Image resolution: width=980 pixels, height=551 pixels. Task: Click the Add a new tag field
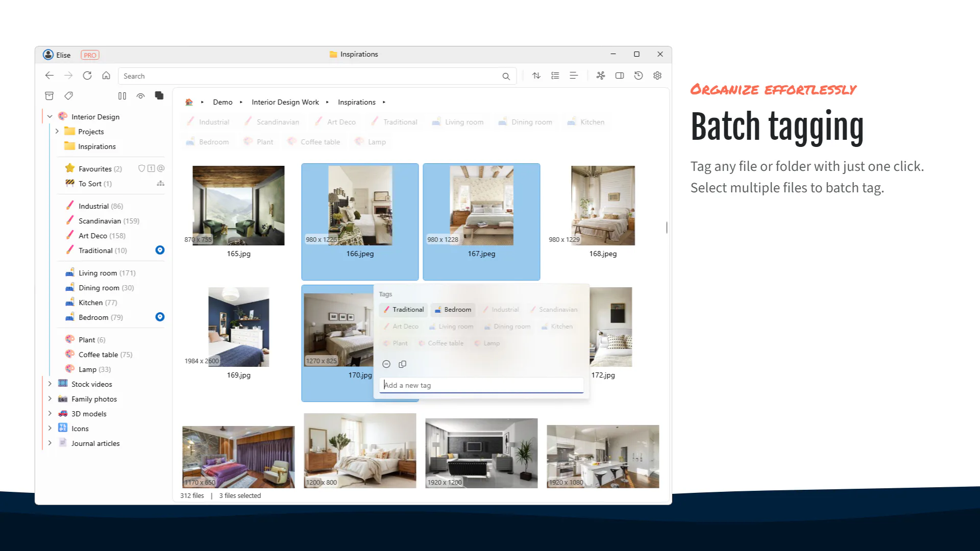(481, 385)
